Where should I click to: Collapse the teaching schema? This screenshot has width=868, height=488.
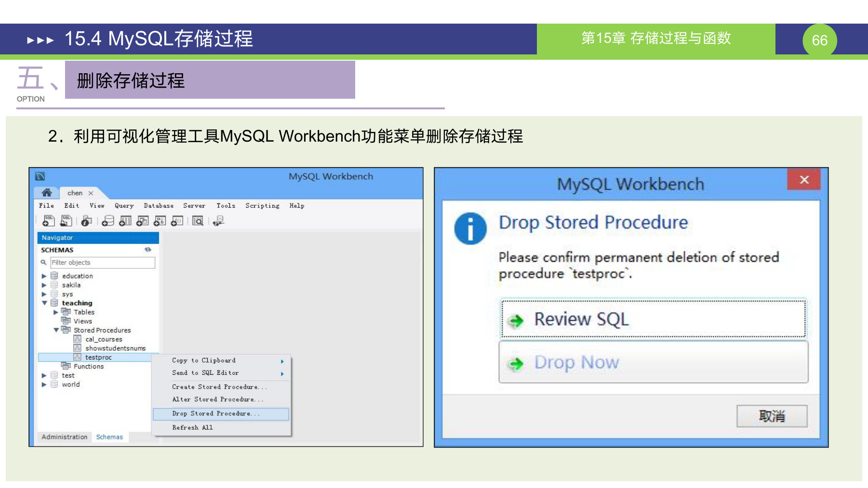point(44,303)
